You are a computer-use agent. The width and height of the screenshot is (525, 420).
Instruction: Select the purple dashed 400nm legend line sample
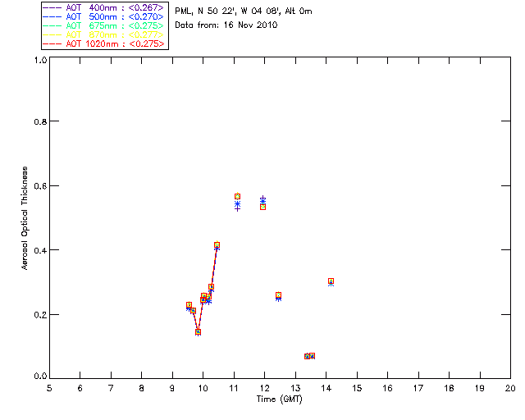[x=52, y=8]
